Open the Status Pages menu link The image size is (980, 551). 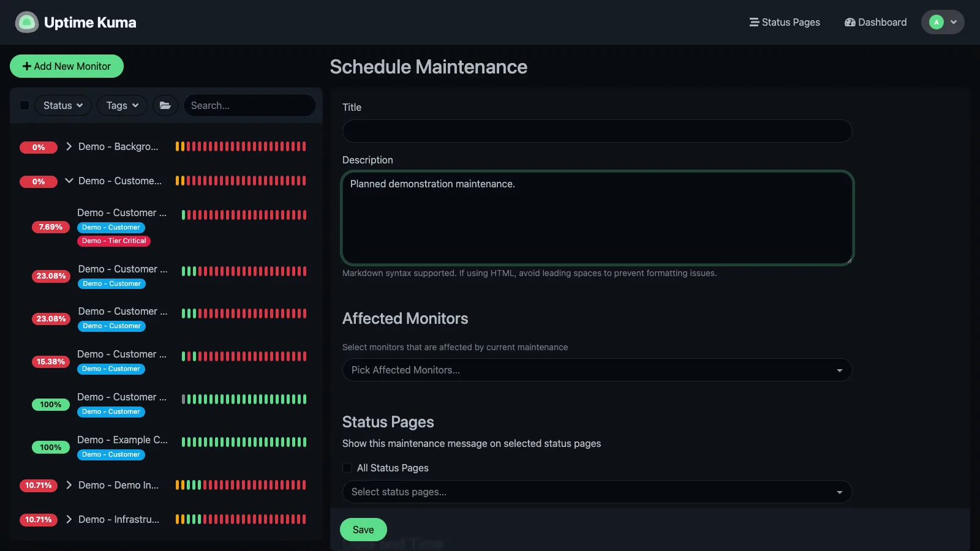tap(785, 22)
